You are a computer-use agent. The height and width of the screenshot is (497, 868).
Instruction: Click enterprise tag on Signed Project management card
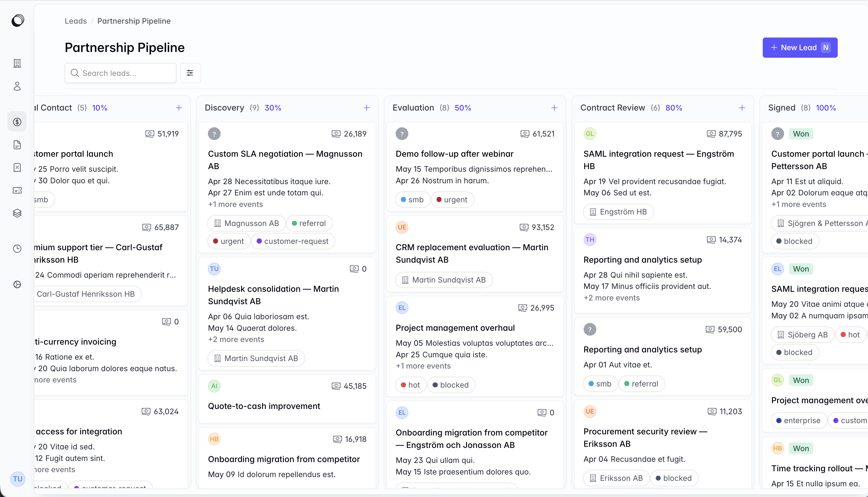point(799,421)
